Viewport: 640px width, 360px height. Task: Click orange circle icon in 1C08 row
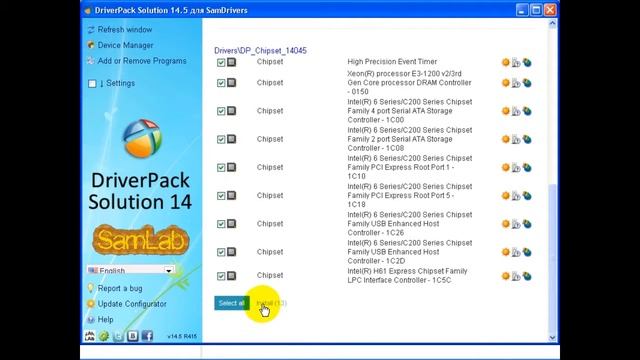click(505, 139)
